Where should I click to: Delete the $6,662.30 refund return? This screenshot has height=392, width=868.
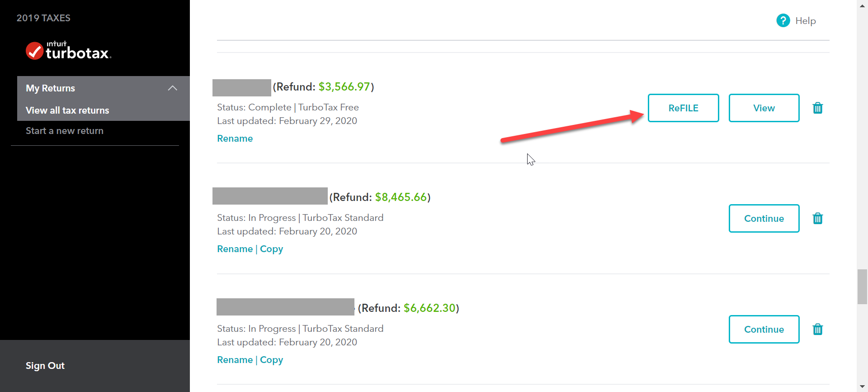click(x=817, y=330)
